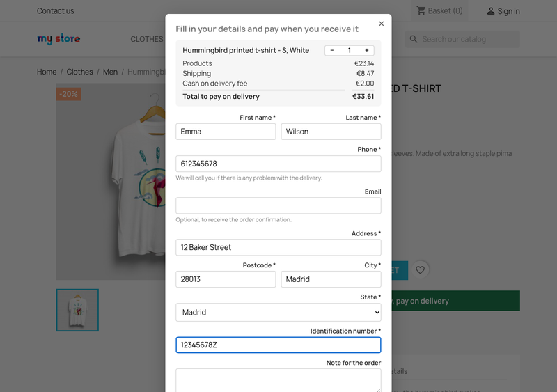Open the Contact us link
Image resolution: width=557 pixels, height=392 pixels.
tap(56, 11)
